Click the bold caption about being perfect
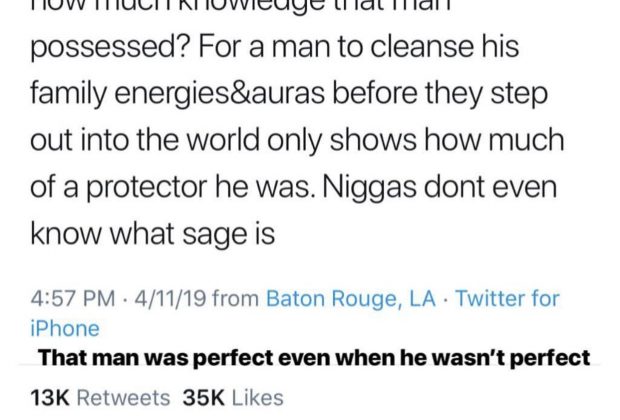This screenshot has height=420, width=620. 314,358
